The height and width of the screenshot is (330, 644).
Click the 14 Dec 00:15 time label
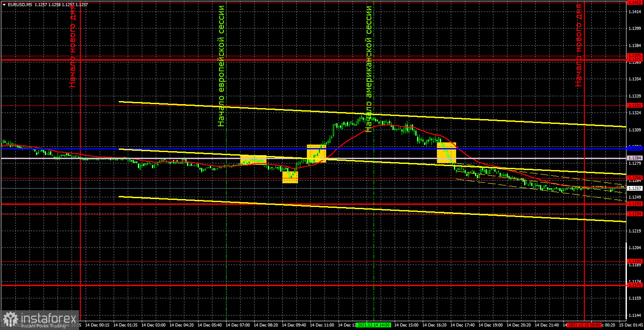point(98,325)
